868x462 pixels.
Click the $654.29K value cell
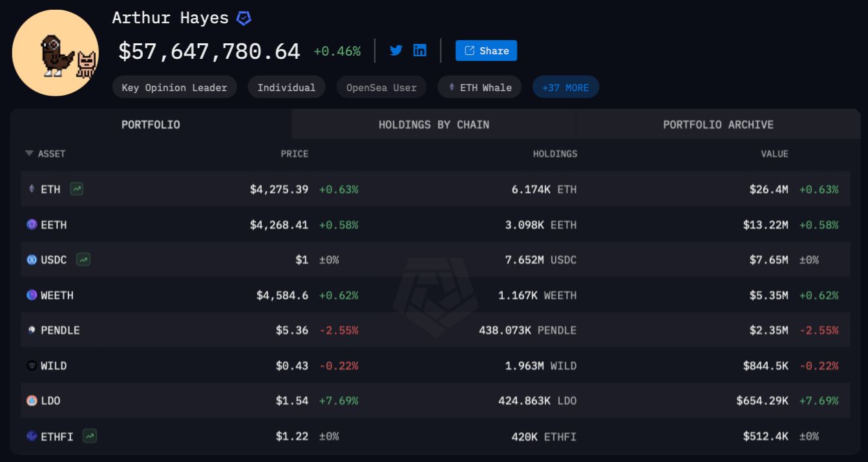point(763,401)
